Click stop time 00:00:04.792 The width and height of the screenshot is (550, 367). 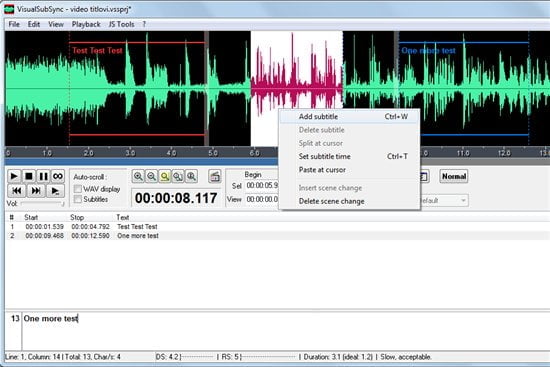[90, 227]
